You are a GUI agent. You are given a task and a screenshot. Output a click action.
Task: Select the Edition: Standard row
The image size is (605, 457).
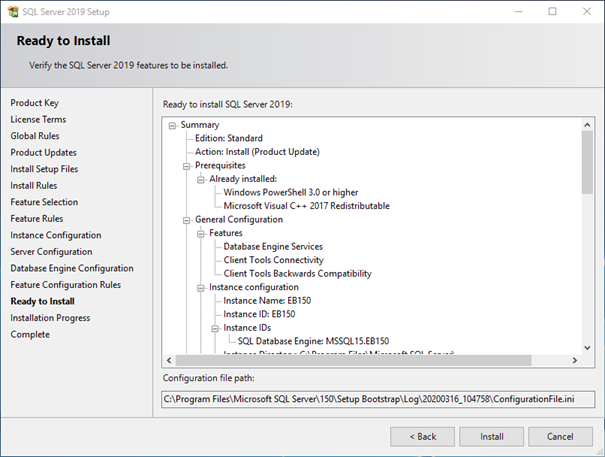[x=229, y=138]
